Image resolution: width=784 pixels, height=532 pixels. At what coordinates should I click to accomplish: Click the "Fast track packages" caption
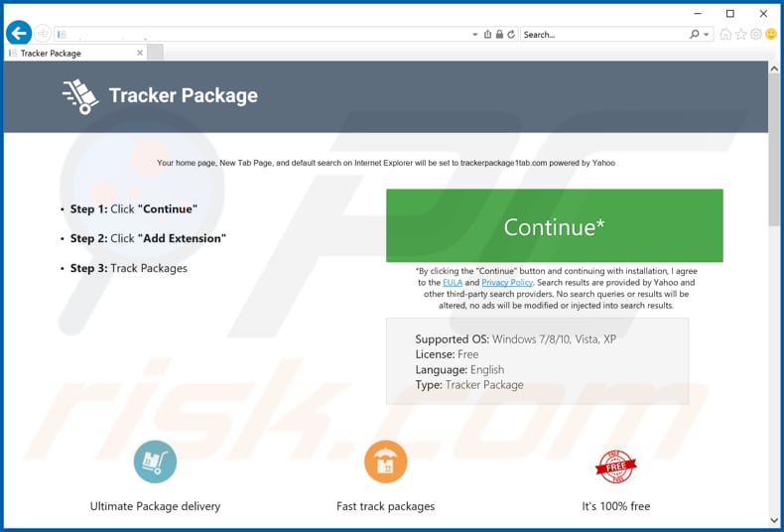pyautogui.click(x=385, y=506)
